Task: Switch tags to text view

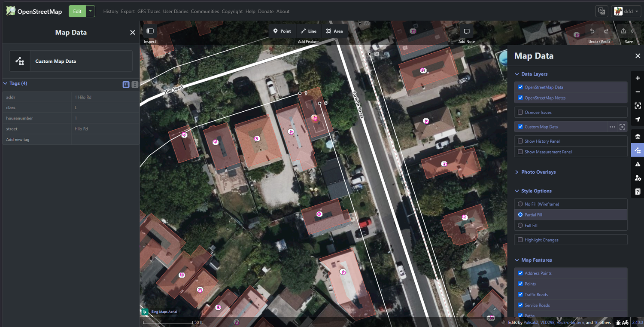Action: pyautogui.click(x=135, y=85)
